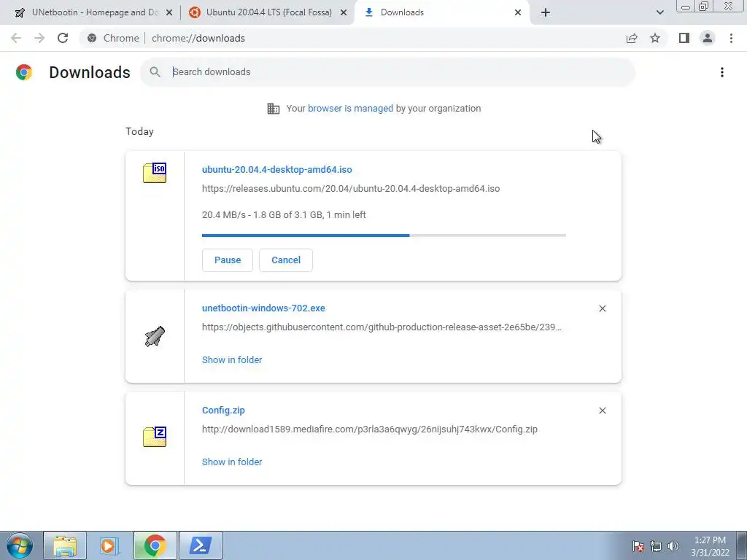Click the 'Today' date heading
Screen dimensions: 747x560
[x=139, y=131]
